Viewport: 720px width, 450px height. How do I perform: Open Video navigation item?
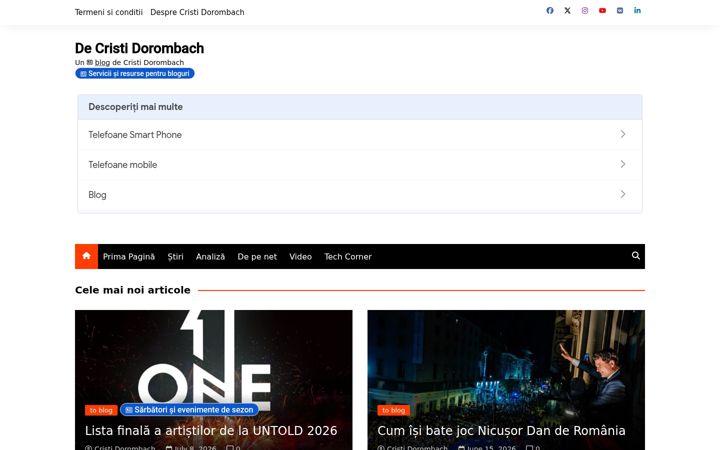[300, 257]
